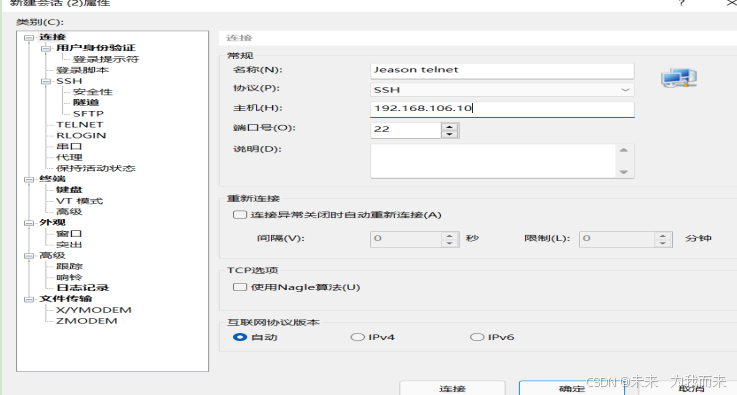This screenshot has width=737, height=395.
Task: Select the IPv6 radio button
Action: [477, 337]
